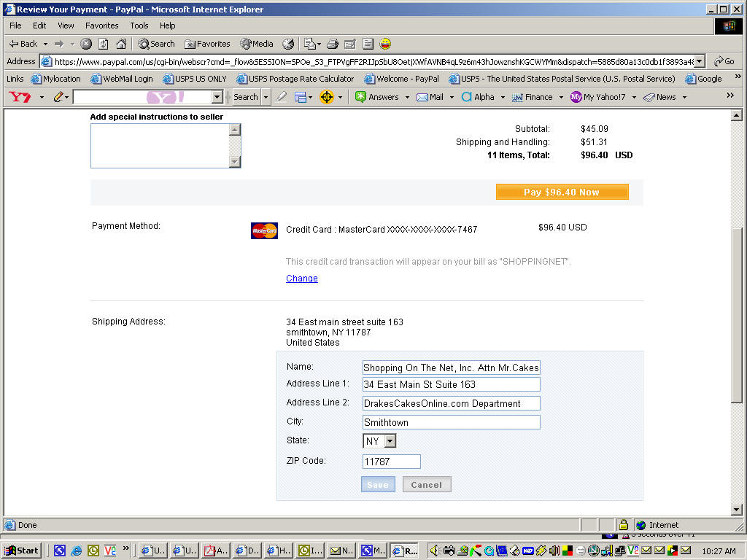This screenshot has height=560, width=747.
Task: Click the special instructions text box
Action: point(159,145)
